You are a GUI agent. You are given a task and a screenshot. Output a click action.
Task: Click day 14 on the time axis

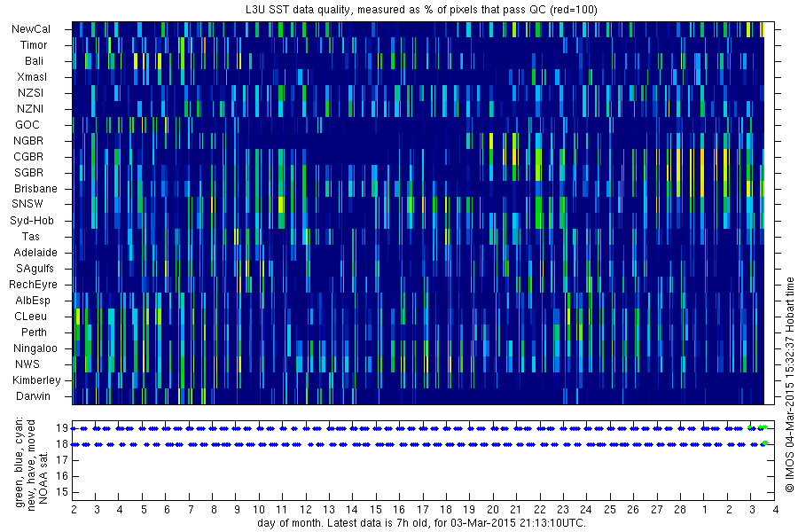pos(352,510)
